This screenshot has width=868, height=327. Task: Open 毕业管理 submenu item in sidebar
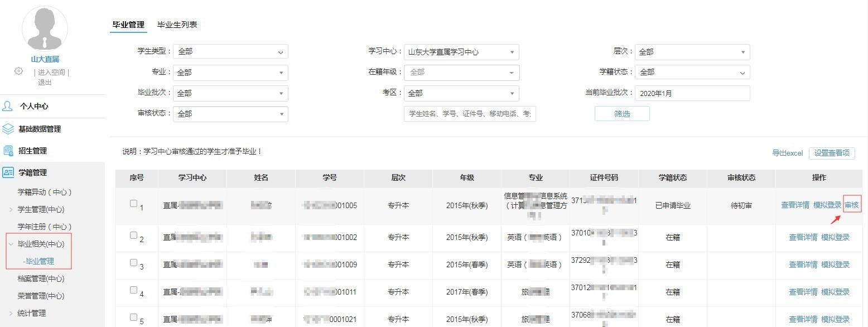coord(39,261)
